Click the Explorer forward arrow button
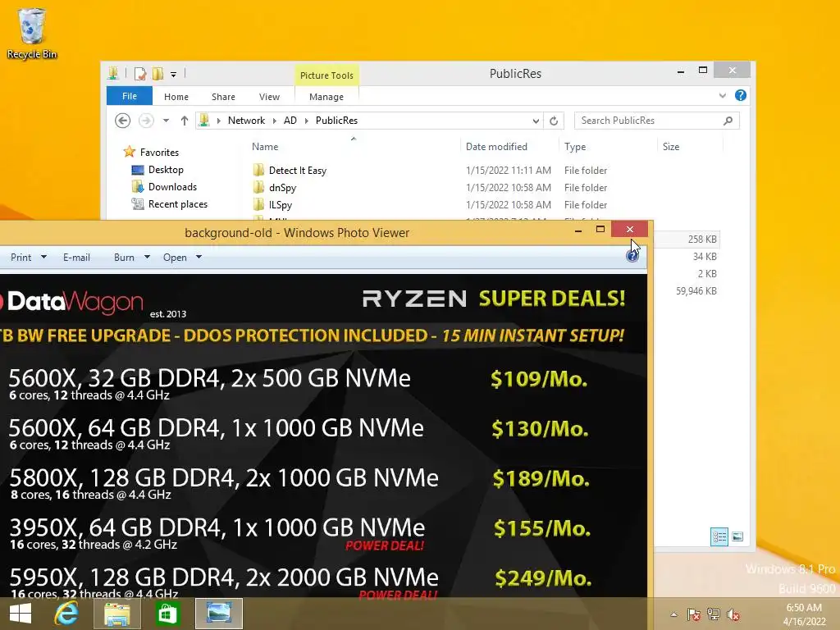840x630 pixels. coord(146,121)
